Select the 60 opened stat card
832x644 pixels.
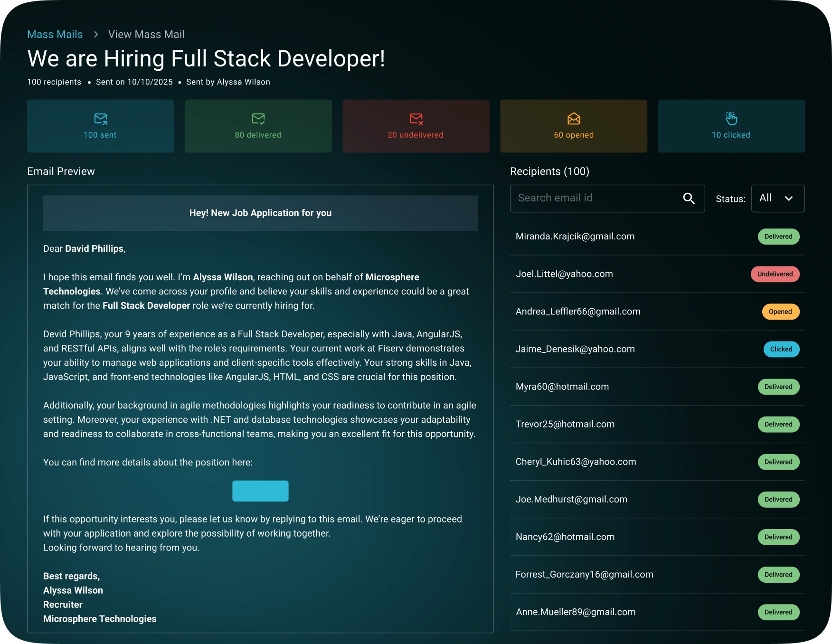click(574, 126)
